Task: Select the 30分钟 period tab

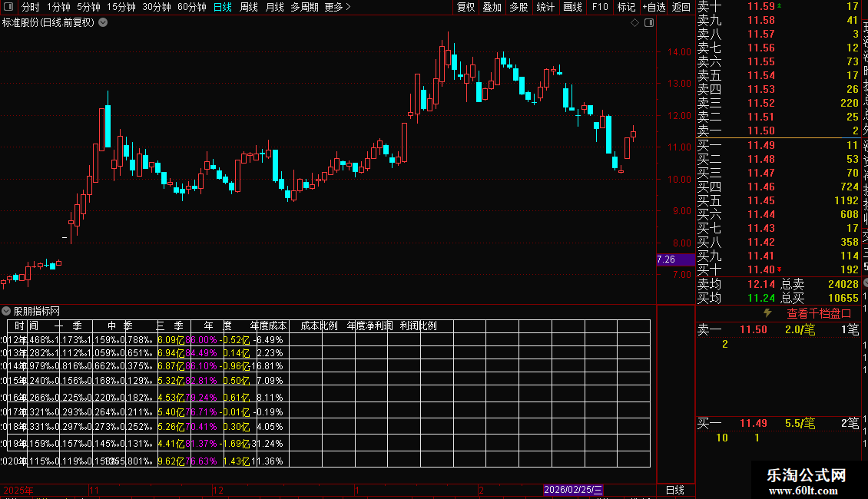Action: [156, 7]
